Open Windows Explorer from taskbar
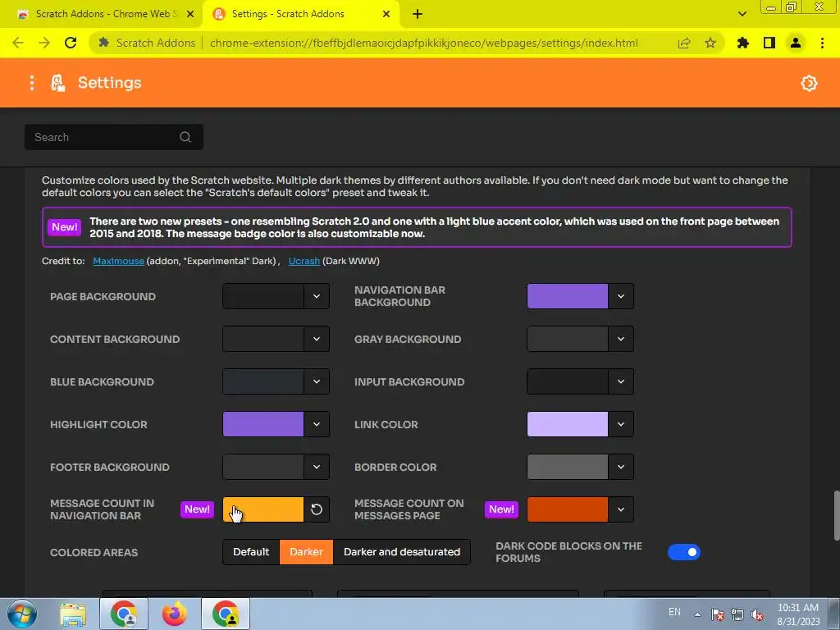The width and height of the screenshot is (840, 630). tap(73, 614)
